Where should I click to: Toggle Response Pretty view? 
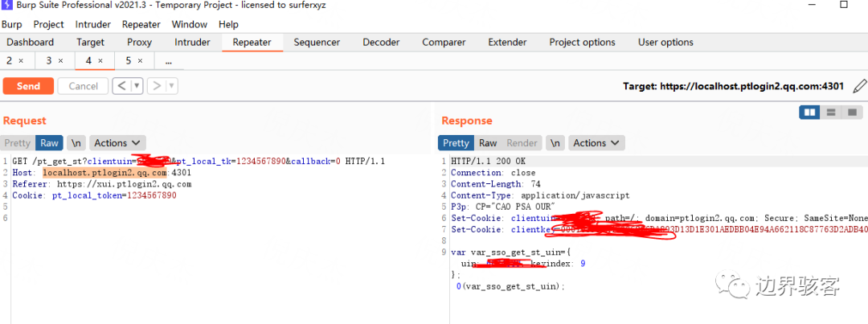click(457, 143)
